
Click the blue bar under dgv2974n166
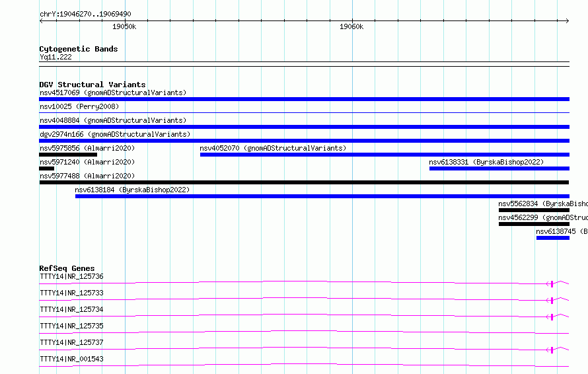(304, 141)
